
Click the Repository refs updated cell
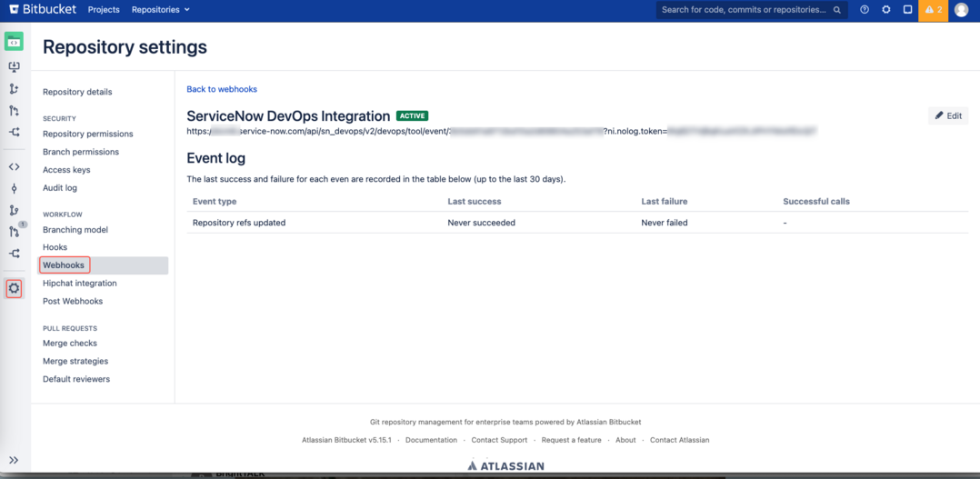pos(239,223)
